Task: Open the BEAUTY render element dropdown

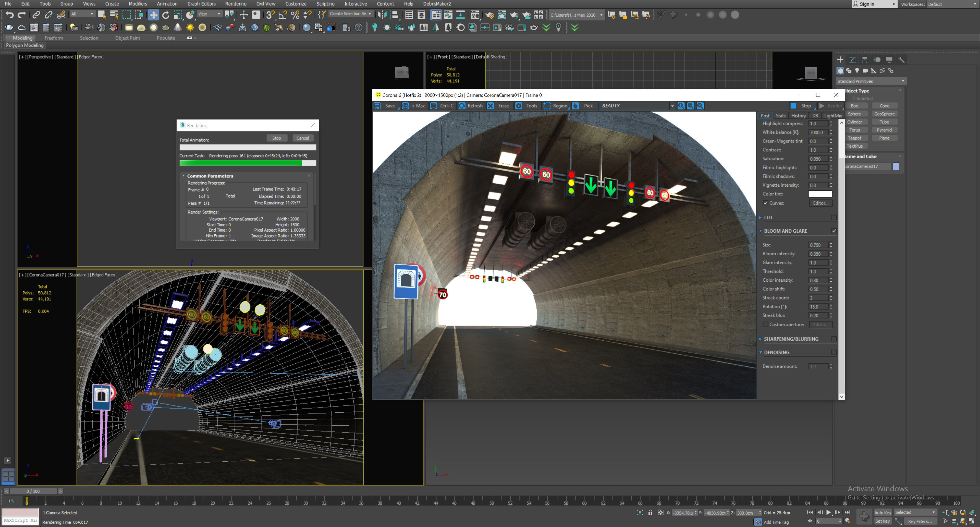Action: pyautogui.click(x=637, y=106)
